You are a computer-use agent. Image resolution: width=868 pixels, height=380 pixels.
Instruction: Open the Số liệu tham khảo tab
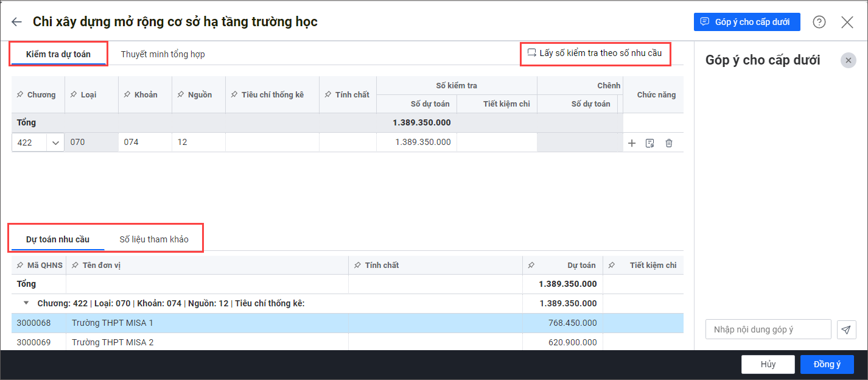[154, 239]
